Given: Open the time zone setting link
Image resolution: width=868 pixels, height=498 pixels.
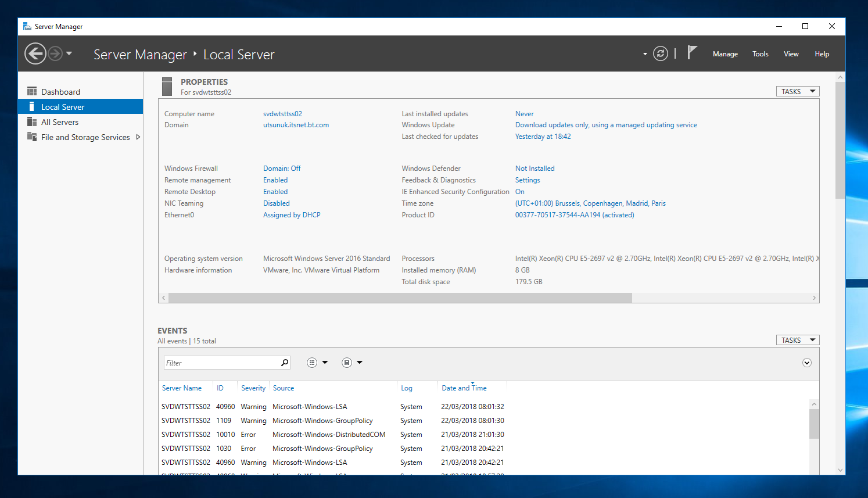Looking at the screenshot, I should tap(590, 203).
